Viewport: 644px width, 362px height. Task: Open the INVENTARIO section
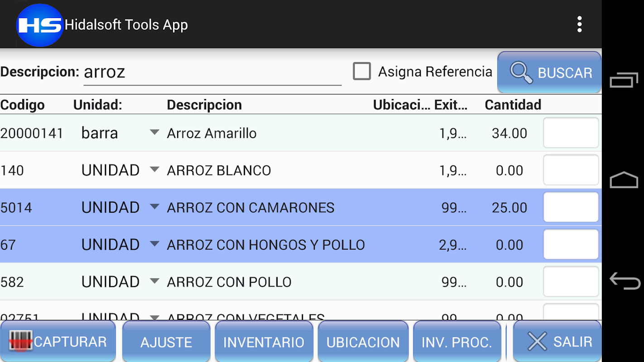click(x=264, y=342)
